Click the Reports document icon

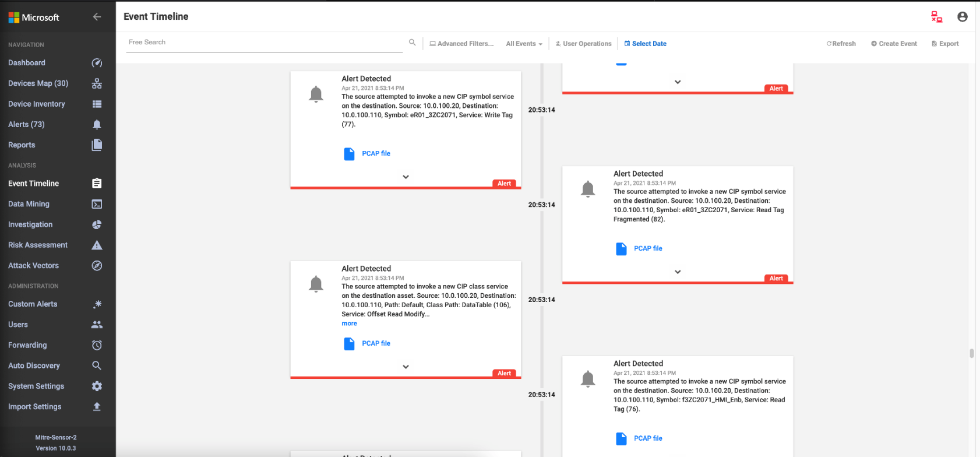[97, 145]
